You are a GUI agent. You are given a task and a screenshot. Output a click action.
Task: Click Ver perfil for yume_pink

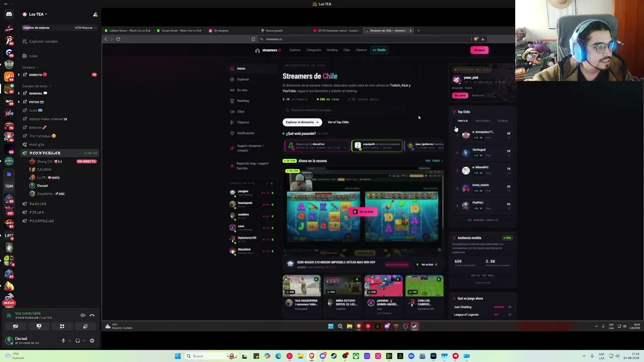(x=460, y=96)
